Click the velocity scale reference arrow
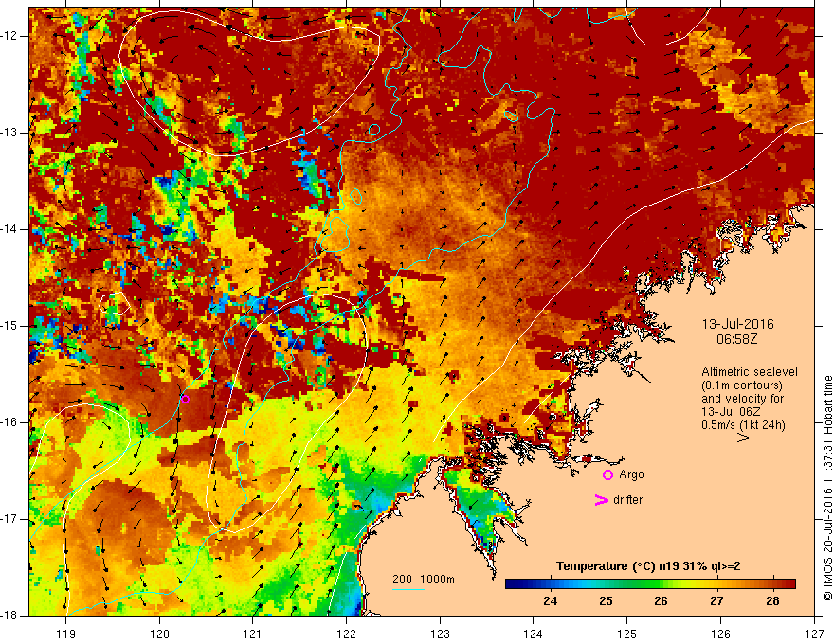834x644 pixels. [x=731, y=438]
